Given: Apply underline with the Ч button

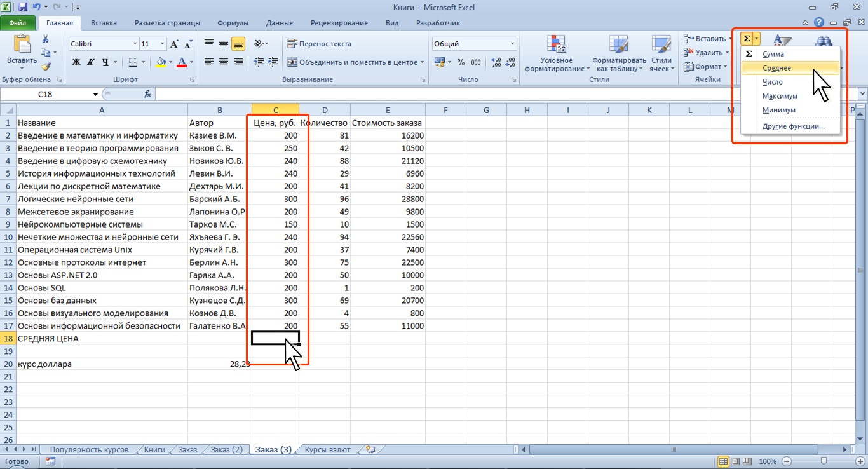Looking at the screenshot, I should (x=105, y=62).
